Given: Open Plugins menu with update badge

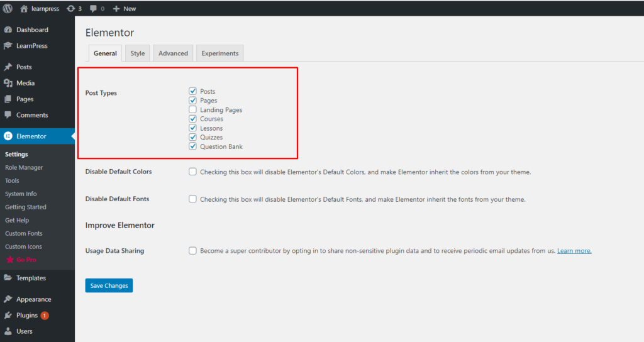Looking at the screenshot, I should [x=27, y=316].
